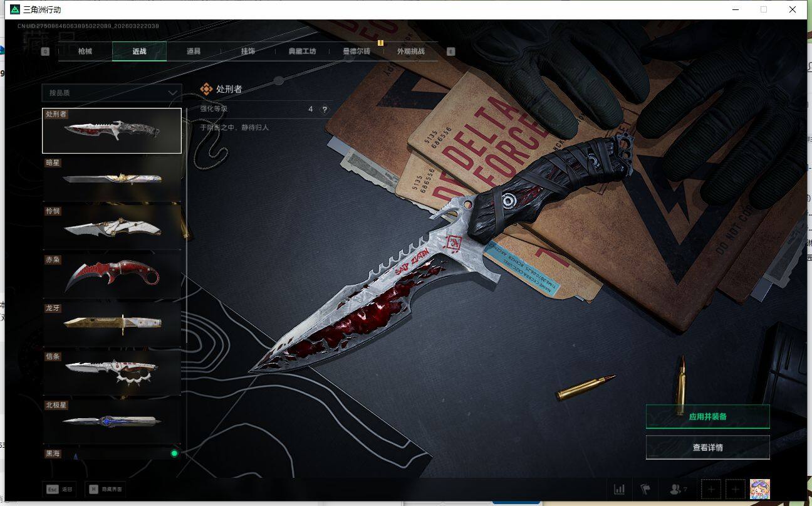Open the 曼德尔砖 tab
The width and height of the screenshot is (812, 506).
coord(357,51)
